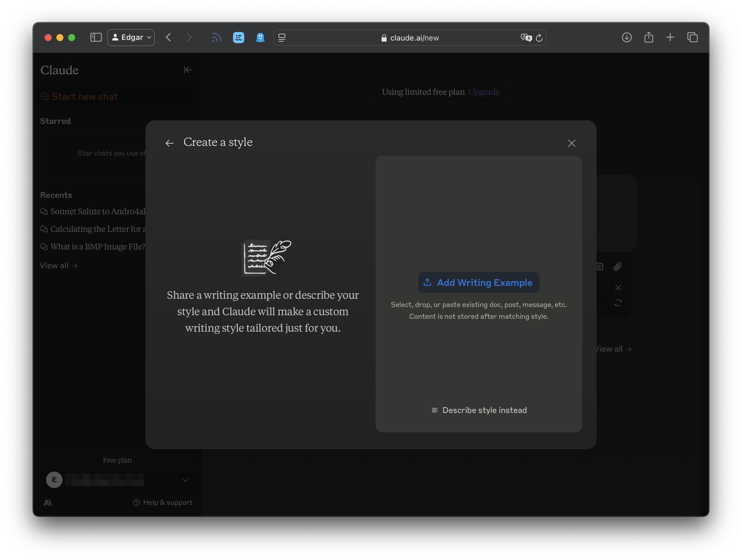
Task: Open What is a BMP Image File chat
Action: pos(93,247)
